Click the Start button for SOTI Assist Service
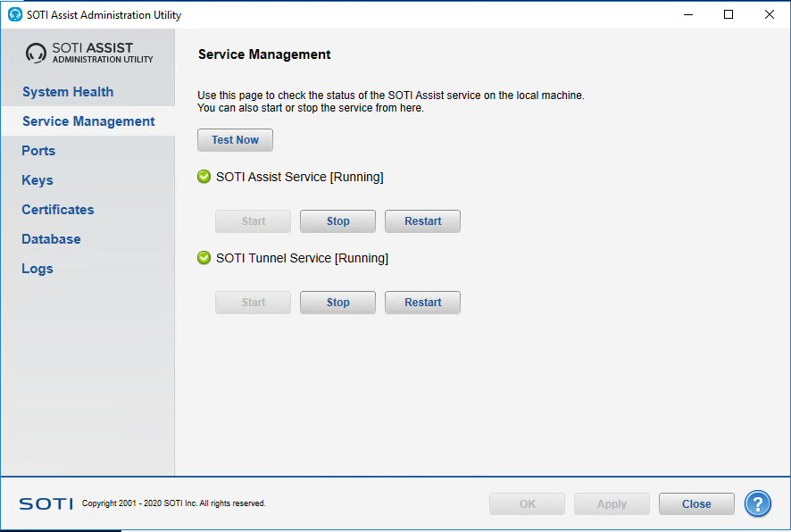Viewport: 791px width, 532px height. [x=254, y=221]
